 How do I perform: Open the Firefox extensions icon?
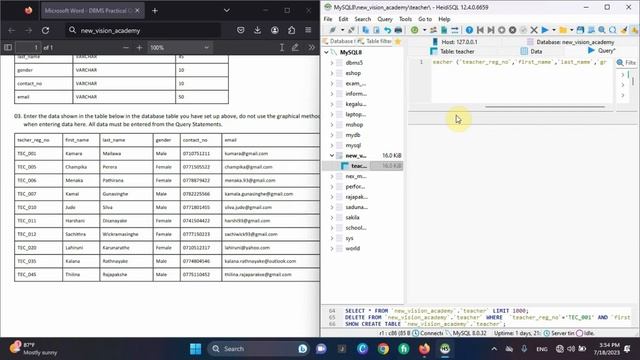point(291,30)
